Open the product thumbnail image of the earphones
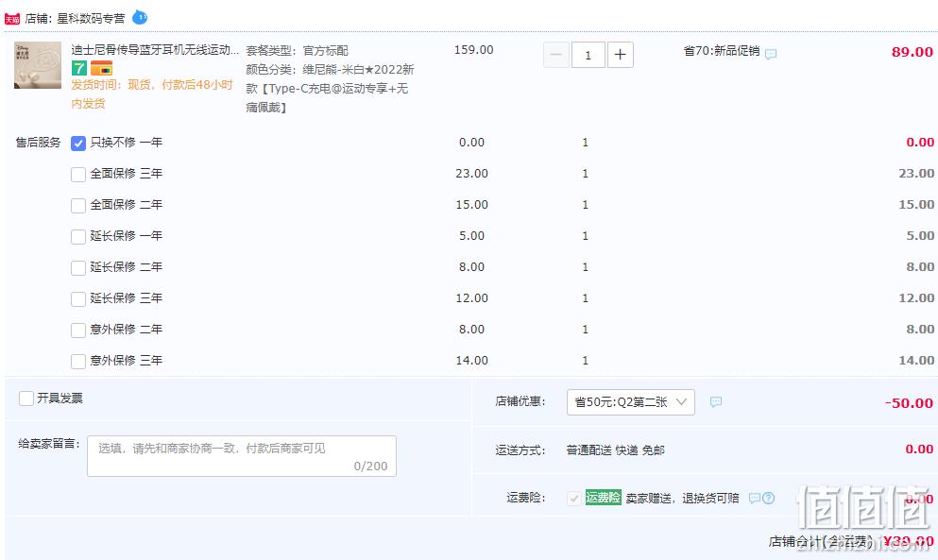 point(38,65)
